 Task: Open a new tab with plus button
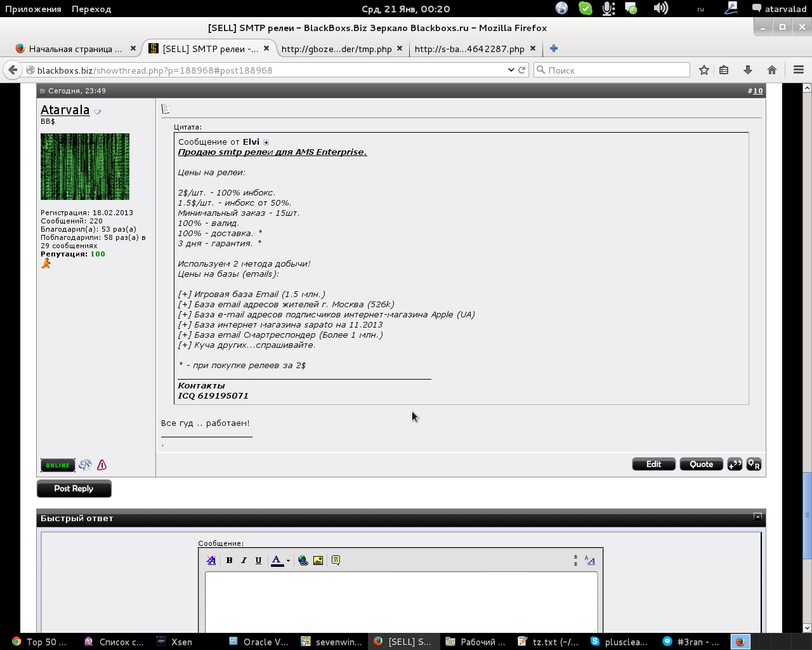pyautogui.click(x=554, y=48)
